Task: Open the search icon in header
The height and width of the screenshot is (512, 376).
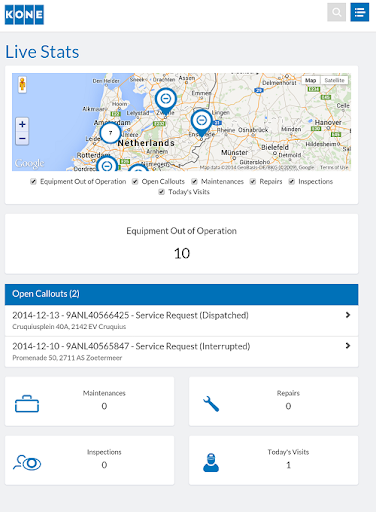Action: (x=336, y=12)
